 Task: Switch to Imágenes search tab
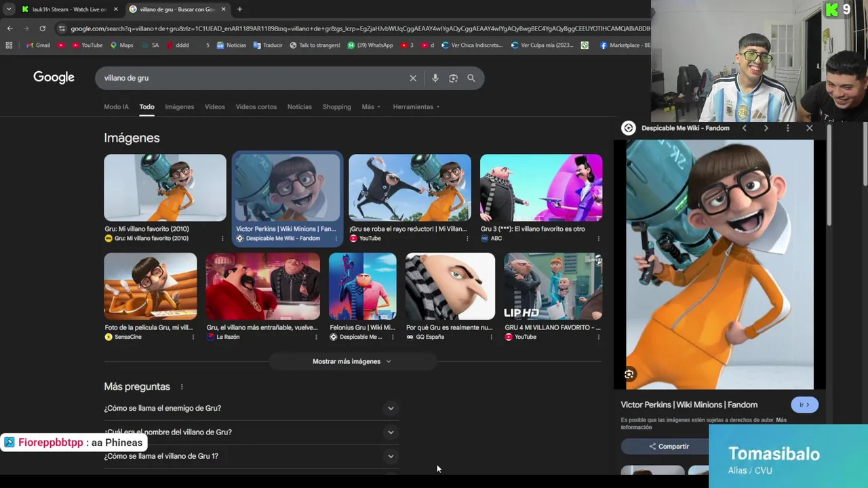click(180, 106)
